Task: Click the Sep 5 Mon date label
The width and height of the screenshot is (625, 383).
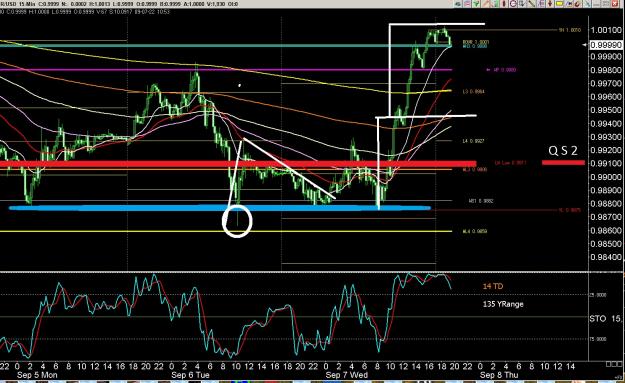Action: (37, 375)
